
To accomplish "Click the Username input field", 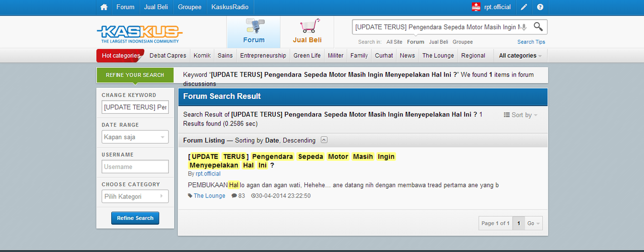I will coord(135,166).
